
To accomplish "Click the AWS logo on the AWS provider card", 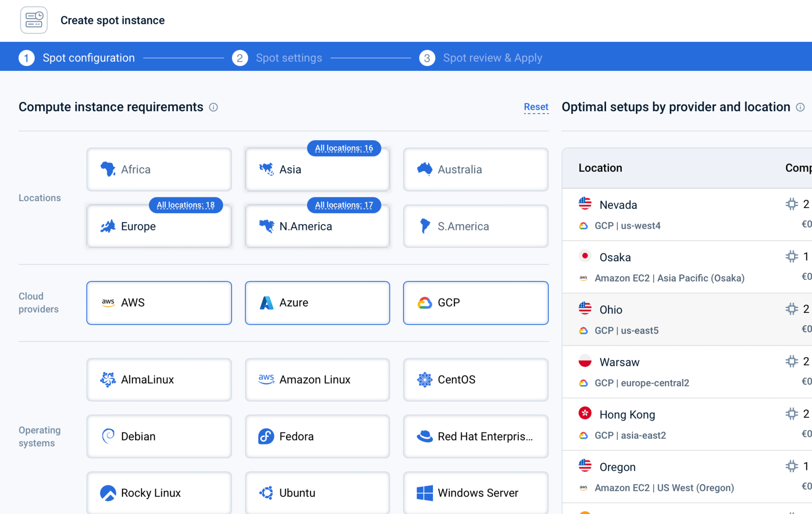I will (108, 303).
